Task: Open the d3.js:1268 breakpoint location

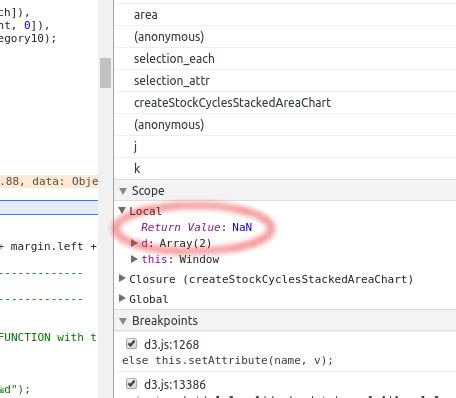Action: click(171, 344)
